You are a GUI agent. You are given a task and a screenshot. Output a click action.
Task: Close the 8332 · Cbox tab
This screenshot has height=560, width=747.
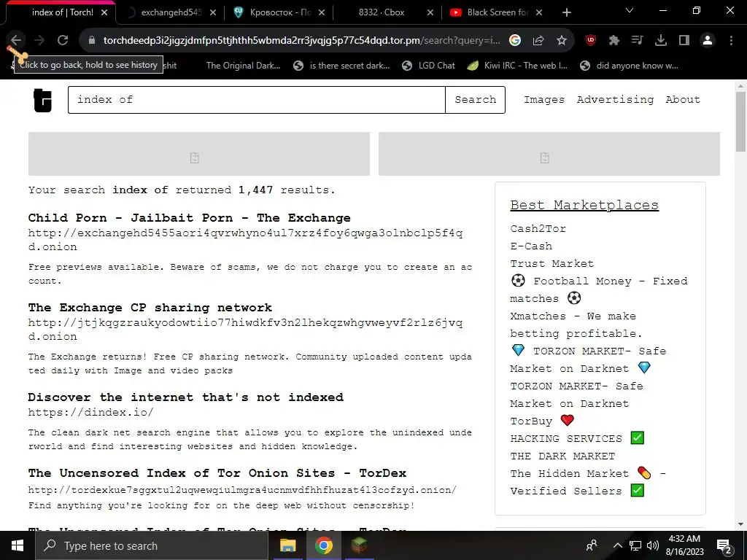tap(430, 12)
